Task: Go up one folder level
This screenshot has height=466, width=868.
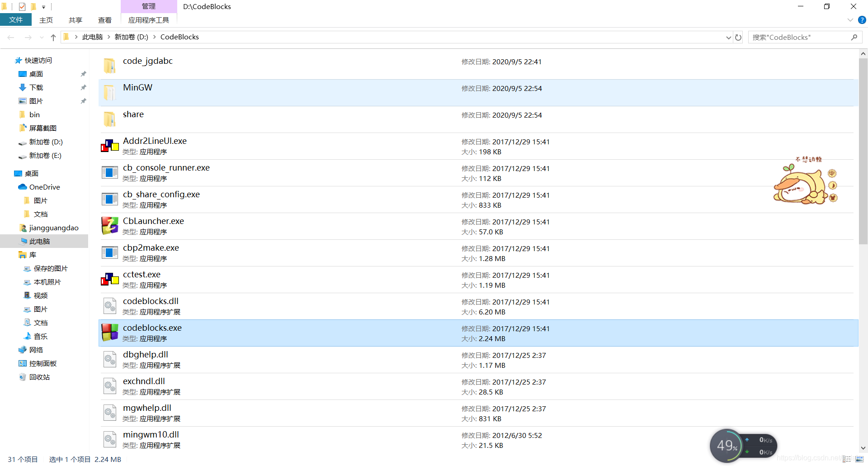Action: [53, 37]
